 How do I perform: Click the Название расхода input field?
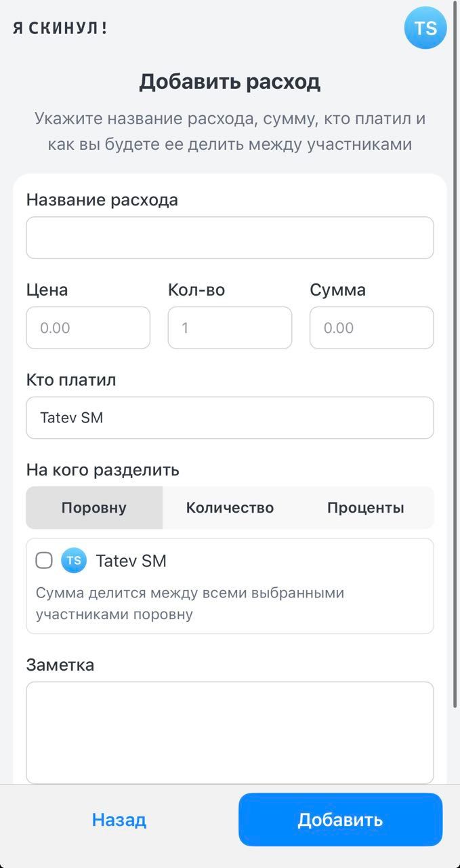pos(230,237)
